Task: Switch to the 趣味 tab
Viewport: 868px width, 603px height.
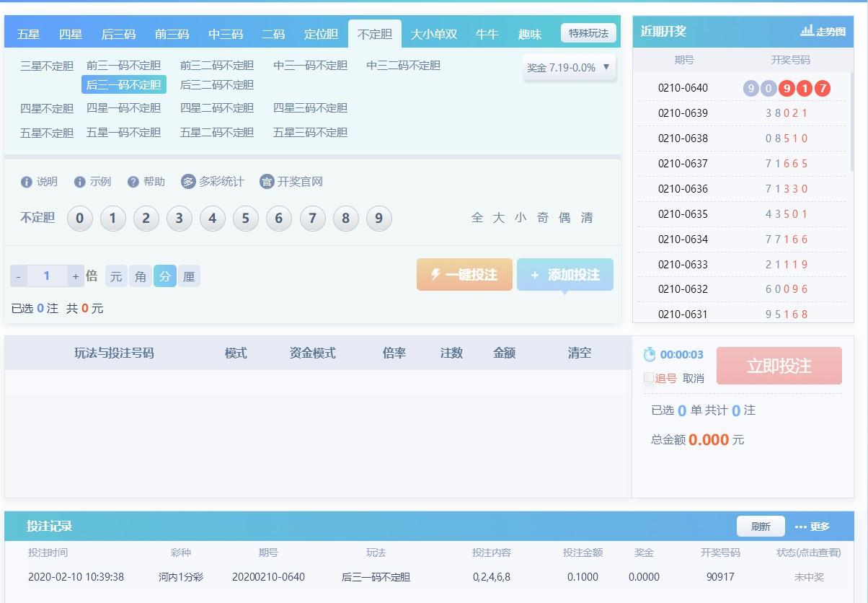Action: pos(530,34)
